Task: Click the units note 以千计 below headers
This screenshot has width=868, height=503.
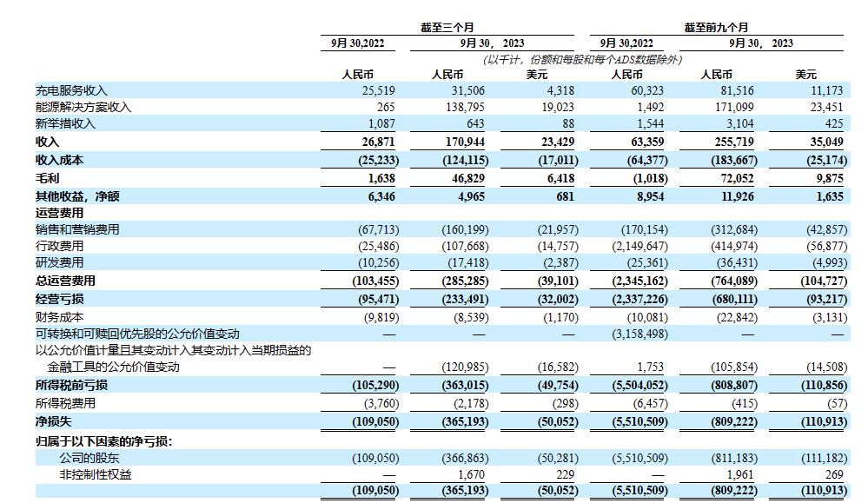Action: pos(582,59)
